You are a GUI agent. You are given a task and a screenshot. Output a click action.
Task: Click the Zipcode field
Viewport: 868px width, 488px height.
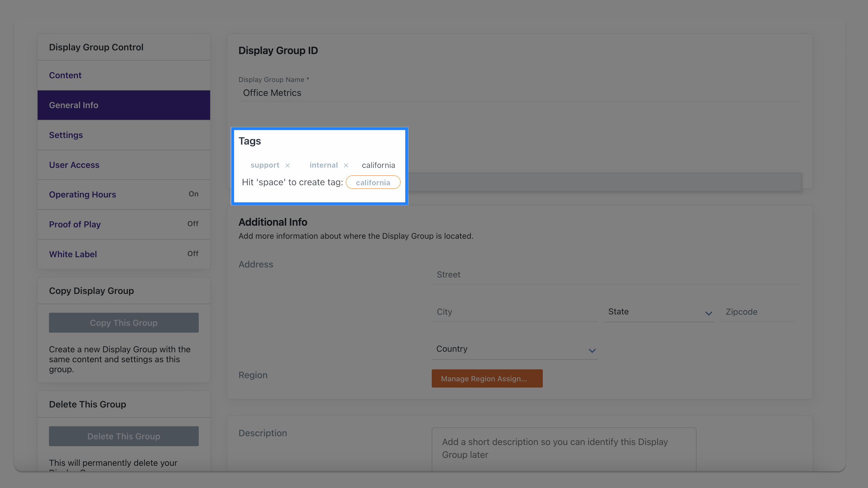(x=757, y=312)
